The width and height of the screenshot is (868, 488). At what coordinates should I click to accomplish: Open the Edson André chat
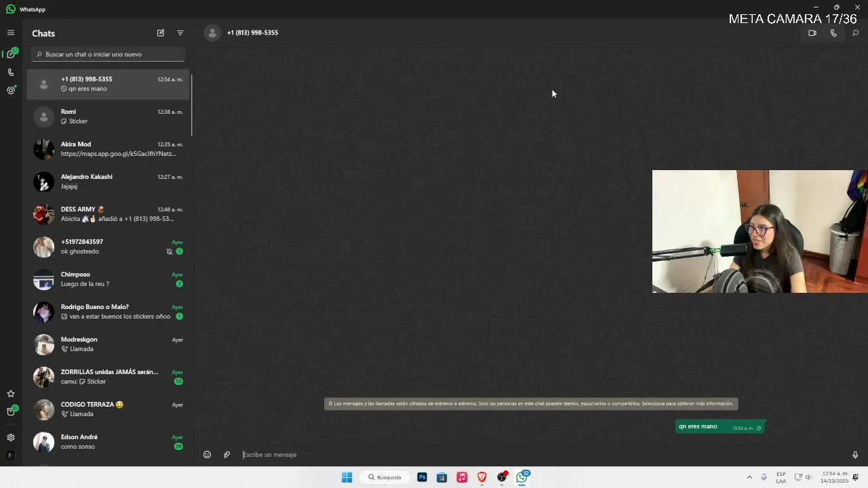click(x=108, y=442)
